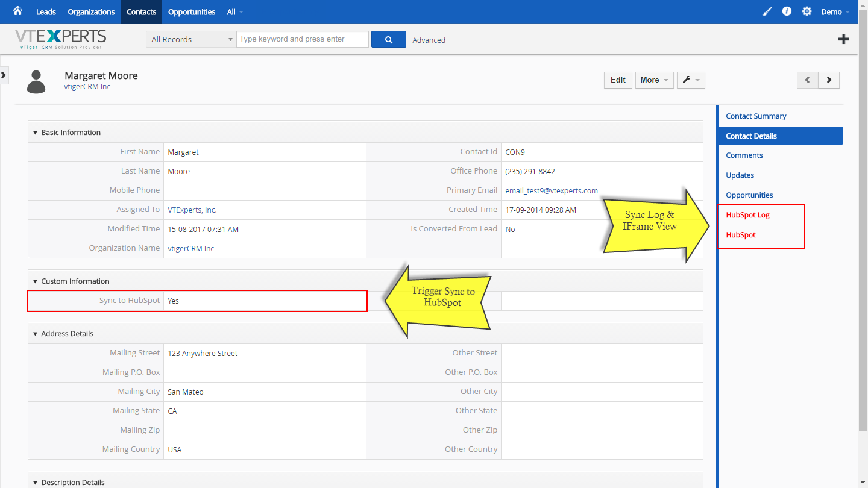The width and height of the screenshot is (868, 488).
Task: Open vtigerCRM Inc organization name link
Action: (x=191, y=248)
